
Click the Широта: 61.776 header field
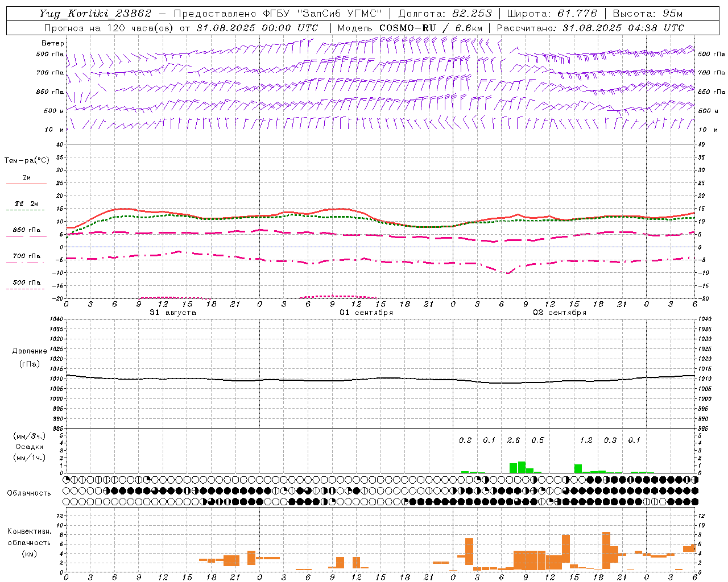[552, 14]
